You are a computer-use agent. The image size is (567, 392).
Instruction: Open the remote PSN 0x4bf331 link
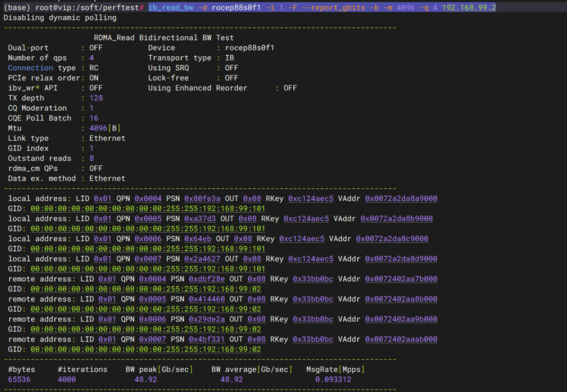pos(206,340)
